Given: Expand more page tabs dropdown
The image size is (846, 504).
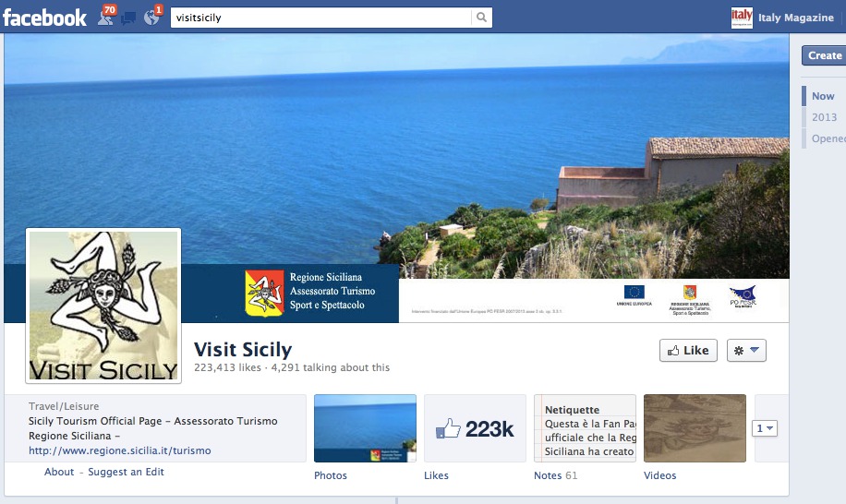Looking at the screenshot, I should 765,428.
